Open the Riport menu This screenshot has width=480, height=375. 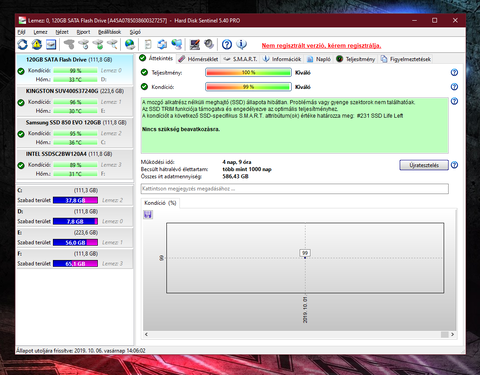[83, 32]
